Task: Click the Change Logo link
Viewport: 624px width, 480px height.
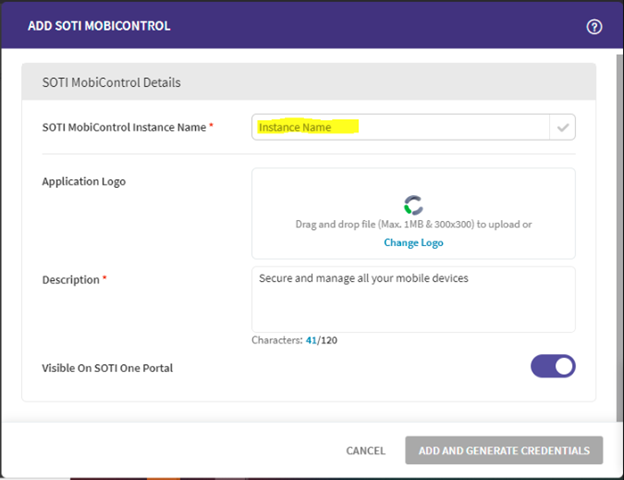Action: (413, 242)
